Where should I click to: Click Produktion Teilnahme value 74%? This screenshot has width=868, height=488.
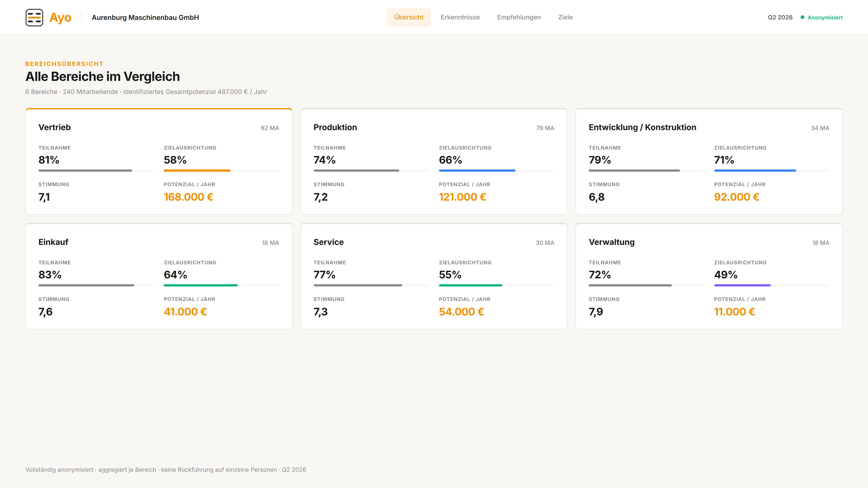pyautogui.click(x=325, y=160)
